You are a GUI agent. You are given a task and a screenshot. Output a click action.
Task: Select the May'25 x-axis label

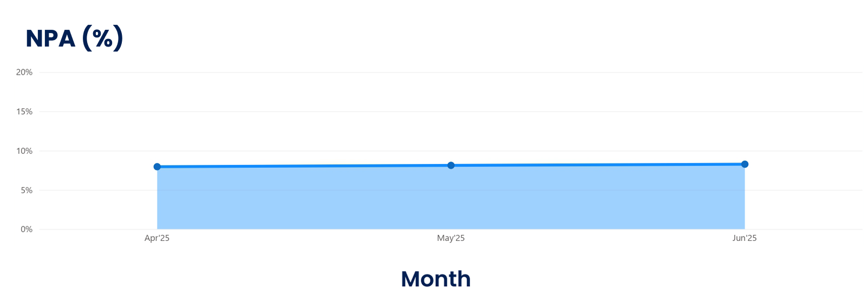(x=451, y=238)
